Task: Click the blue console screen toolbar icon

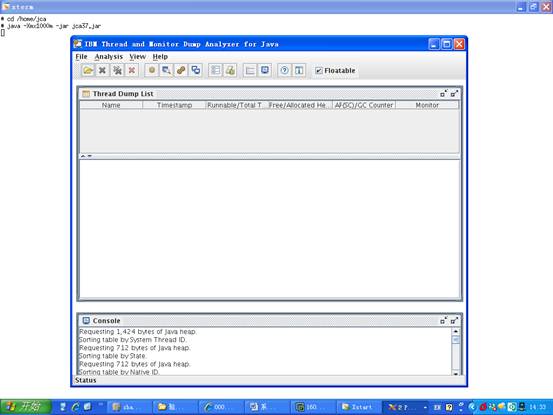Action: point(265,71)
